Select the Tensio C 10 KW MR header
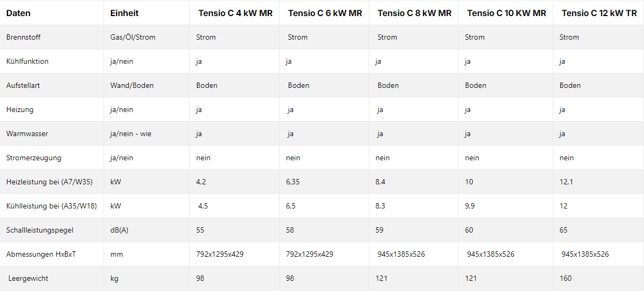Viewport: 644px width, 291px height. (506, 13)
